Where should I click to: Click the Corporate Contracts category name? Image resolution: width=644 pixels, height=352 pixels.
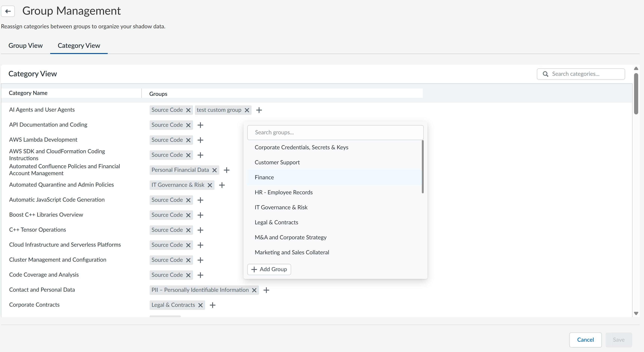(34, 305)
